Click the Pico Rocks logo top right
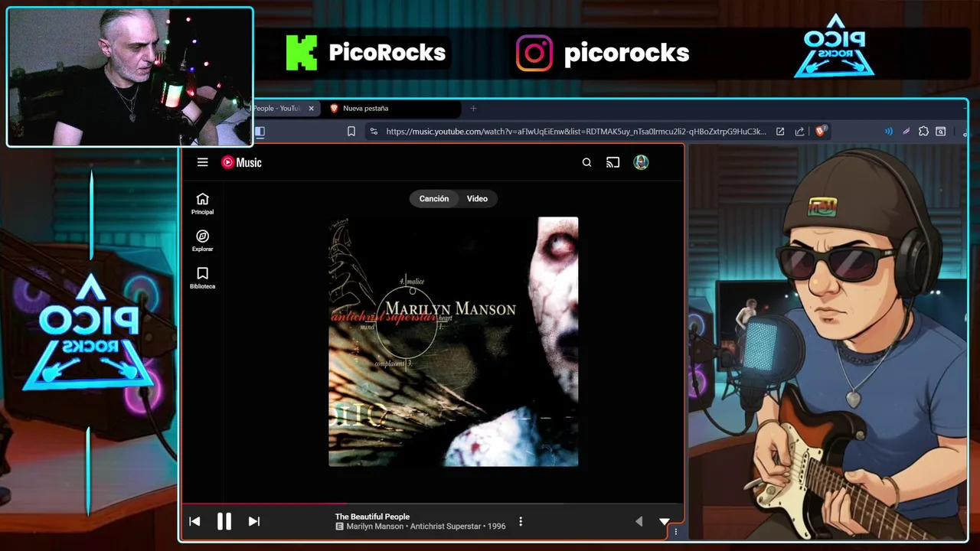The image size is (980, 551). point(835,46)
